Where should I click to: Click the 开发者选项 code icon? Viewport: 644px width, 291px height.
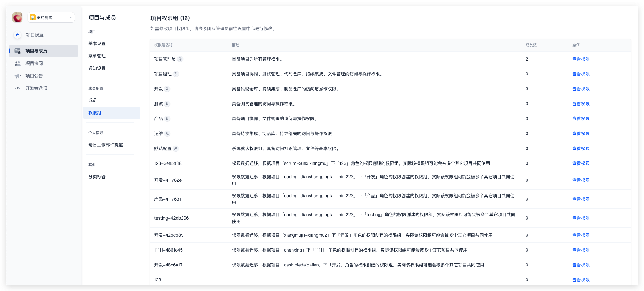(17, 88)
